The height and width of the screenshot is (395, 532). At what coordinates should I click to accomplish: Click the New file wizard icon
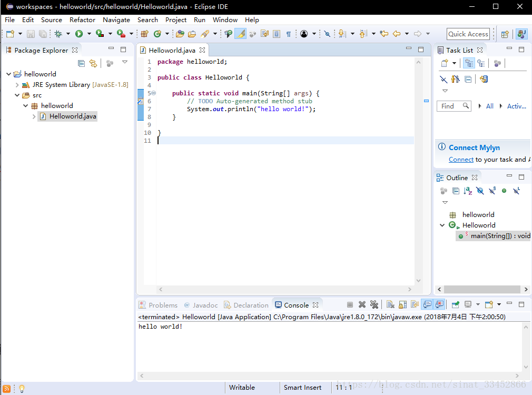point(10,34)
